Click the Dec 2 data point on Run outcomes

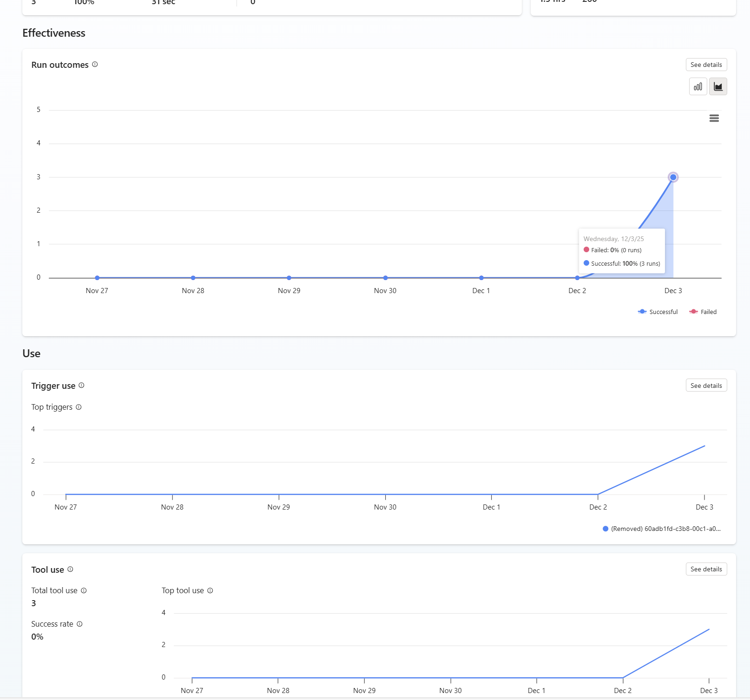tap(577, 278)
